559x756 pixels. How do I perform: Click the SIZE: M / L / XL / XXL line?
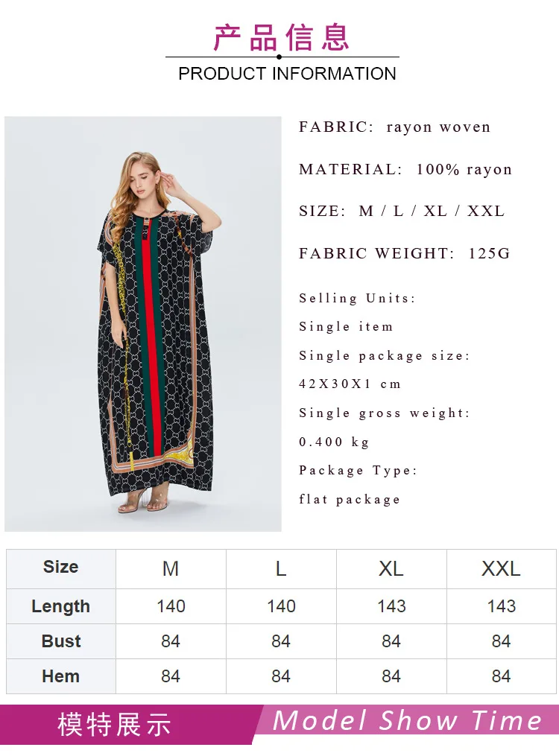coord(402,212)
